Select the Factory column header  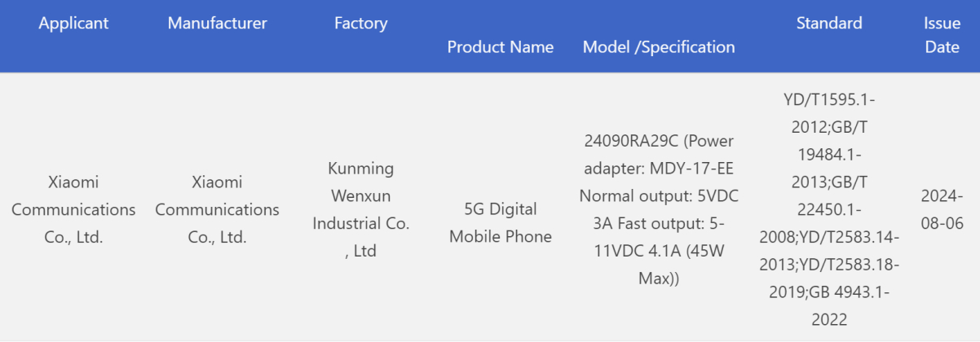coord(360,24)
